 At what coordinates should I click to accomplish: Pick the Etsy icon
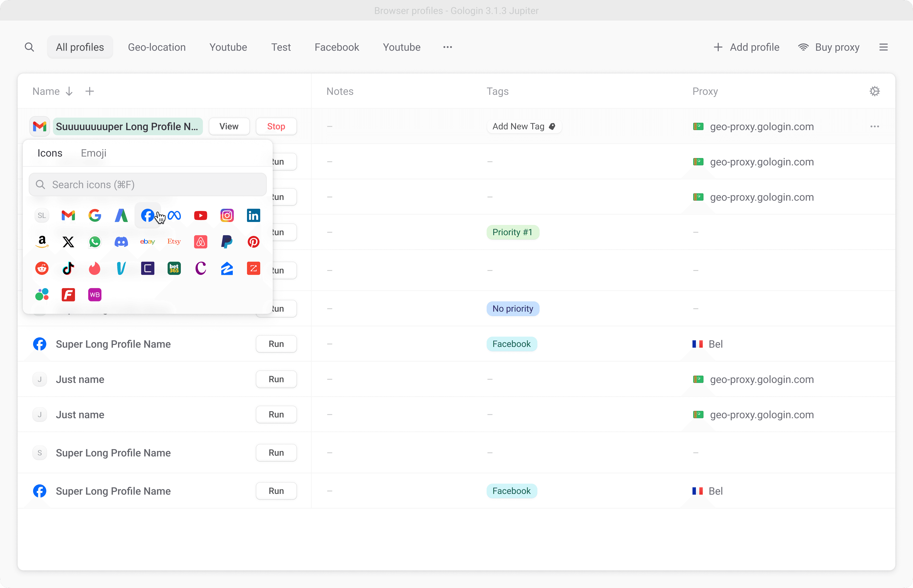click(174, 241)
